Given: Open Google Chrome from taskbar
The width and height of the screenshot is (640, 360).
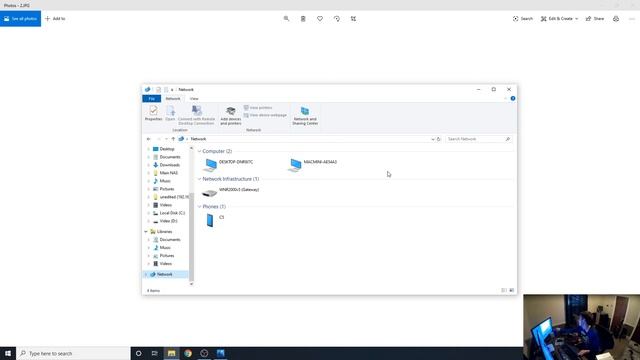Looking at the screenshot, I should [188, 353].
